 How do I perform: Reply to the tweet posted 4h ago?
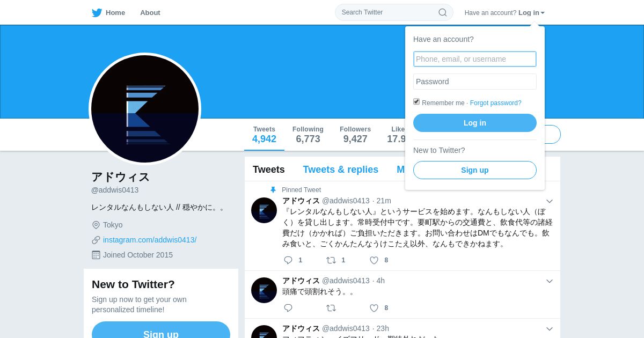(288, 308)
